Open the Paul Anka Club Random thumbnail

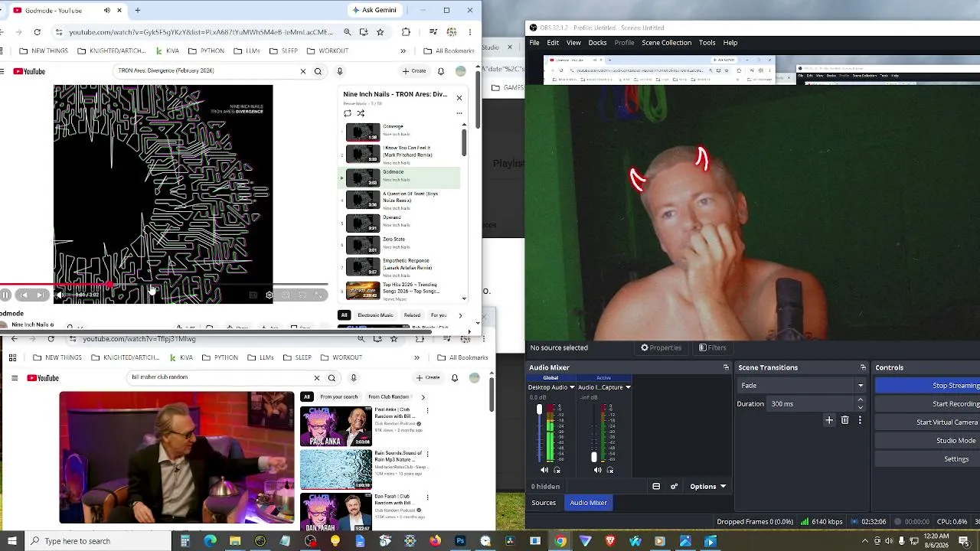coord(335,426)
